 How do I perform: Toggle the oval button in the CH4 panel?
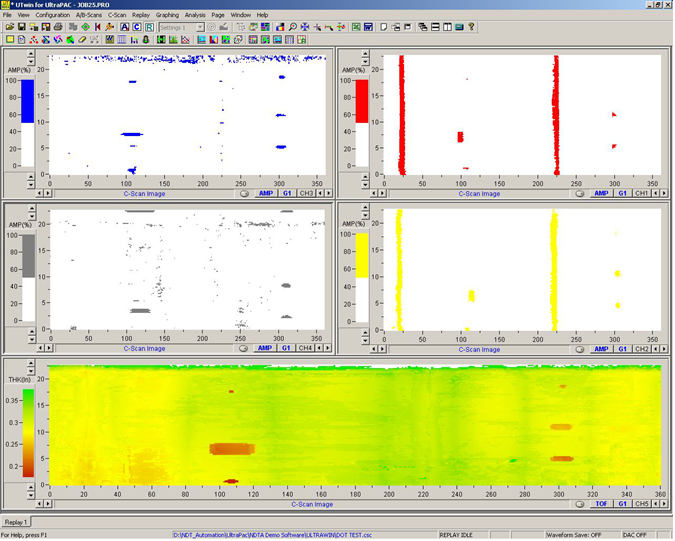[x=243, y=348]
